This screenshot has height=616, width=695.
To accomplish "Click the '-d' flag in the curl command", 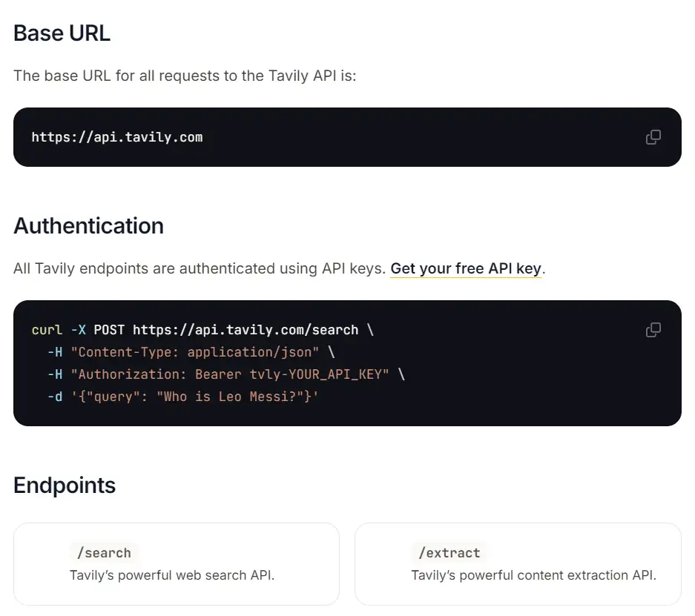I will [55, 397].
